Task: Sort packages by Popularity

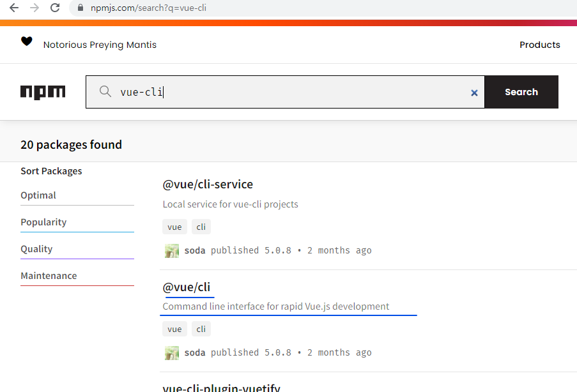Action: tap(43, 222)
